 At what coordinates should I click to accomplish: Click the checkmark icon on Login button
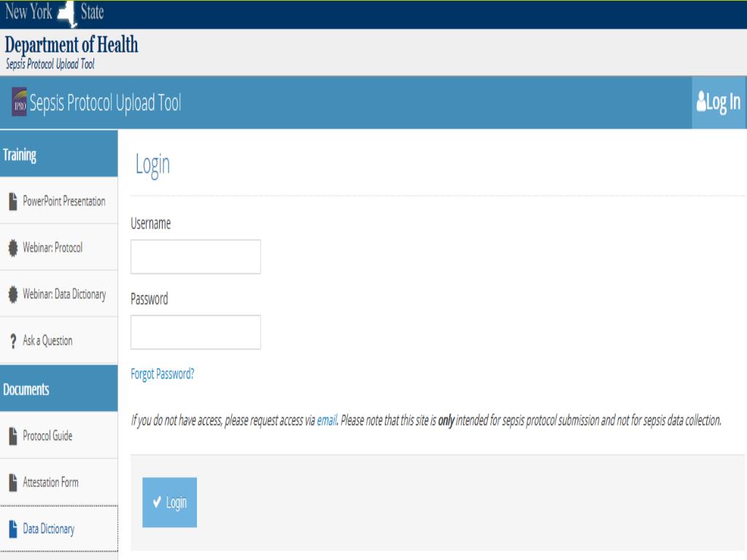pyautogui.click(x=157, y=502)
